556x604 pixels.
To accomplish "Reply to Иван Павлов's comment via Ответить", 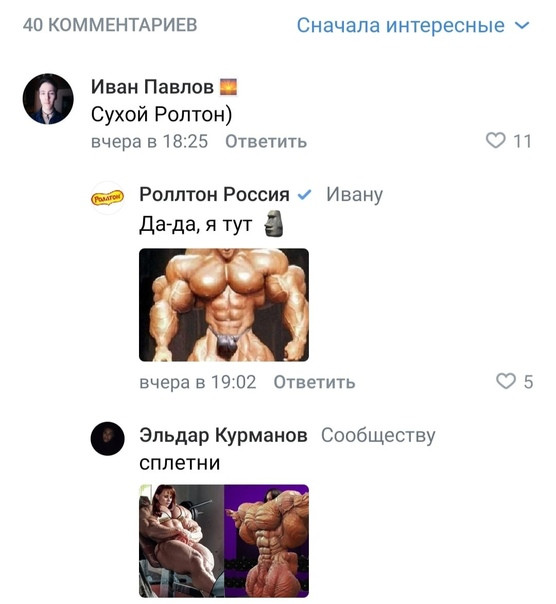I will tap(266, 141).
